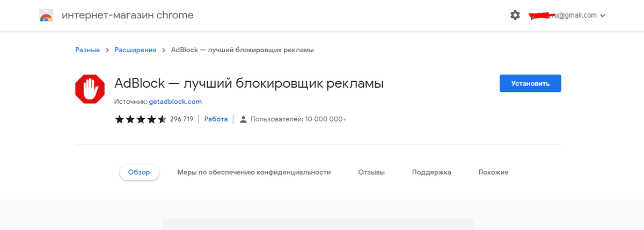Open the Поддержка tab
The height and width of the screenshot is (230, 644).
point(431,172)
